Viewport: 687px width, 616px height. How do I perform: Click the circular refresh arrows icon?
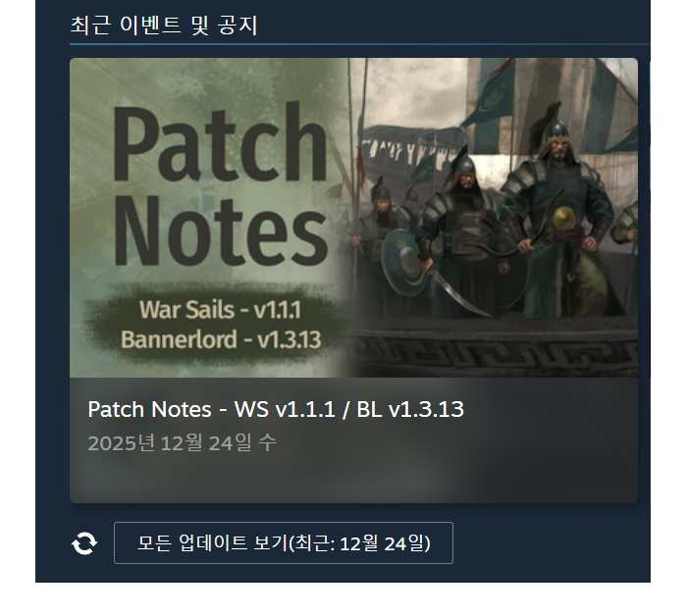coord(84,542)
